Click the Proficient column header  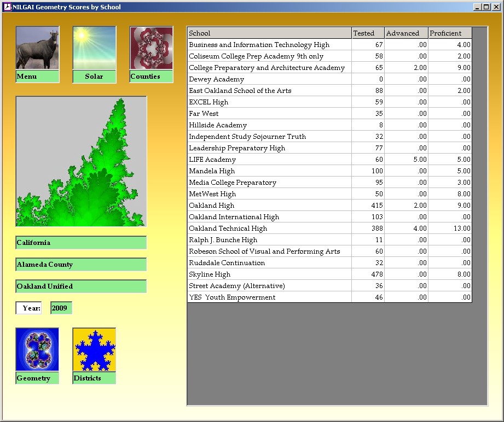tap(449, 33)
